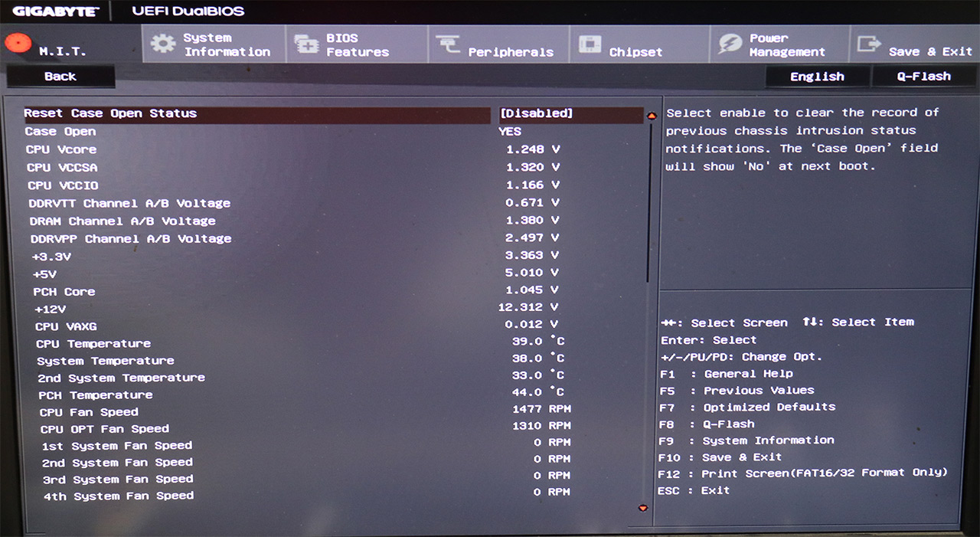Click the 5.010 V value
This screenshot has width=980, height=537.
pos(533,273)
